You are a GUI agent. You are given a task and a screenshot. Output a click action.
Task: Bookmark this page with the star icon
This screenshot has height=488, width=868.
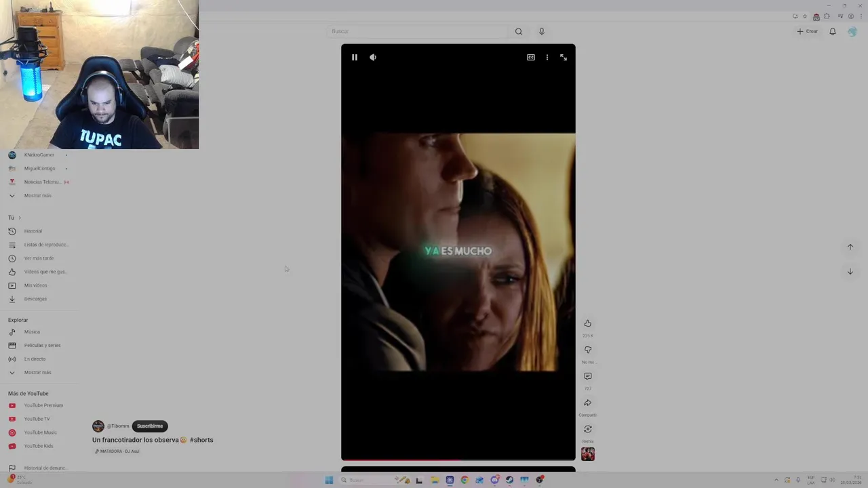(805, 16)
